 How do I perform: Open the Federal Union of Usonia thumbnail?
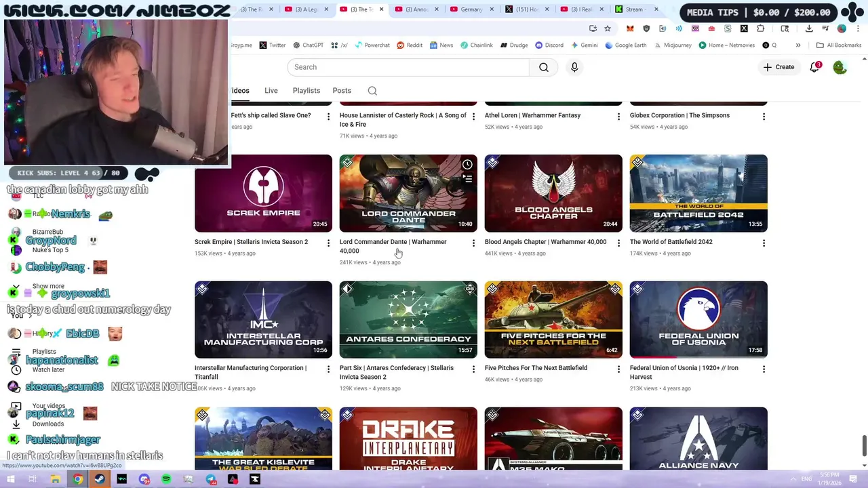click(x=698, y=319)
